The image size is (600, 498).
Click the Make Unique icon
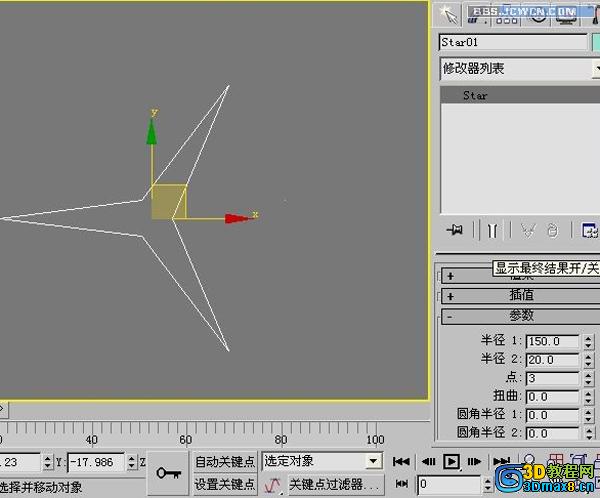click(528, 230)
